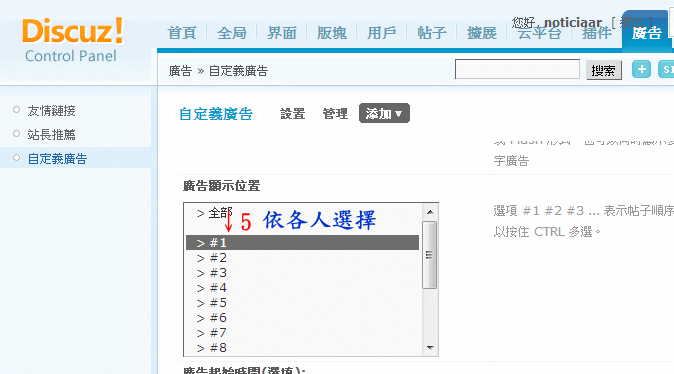Select the #1 list option
The width and height of the screenshot is (674, 374).
pos(303,243)
